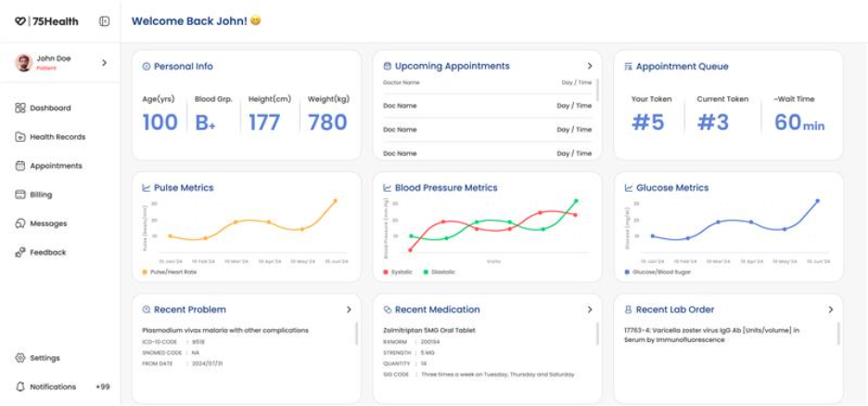The image size is (868, 406).
Task: Toggle the Systolic legend in Blood Pressure chart
Action: (399, 273)
